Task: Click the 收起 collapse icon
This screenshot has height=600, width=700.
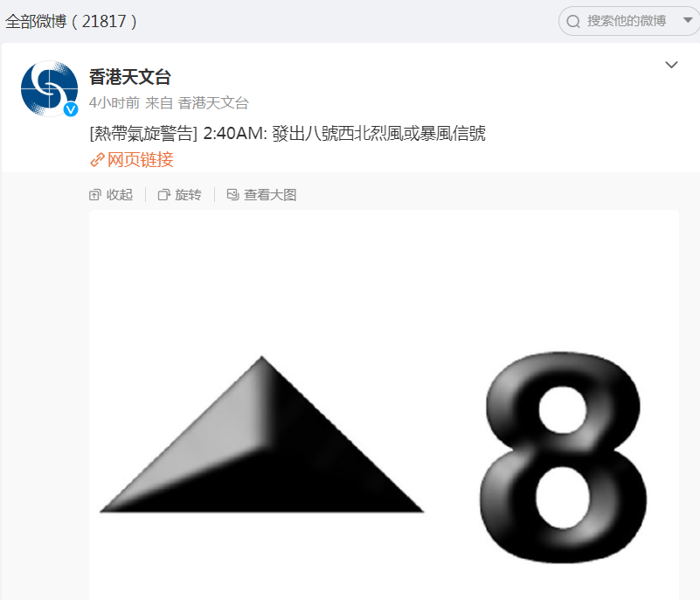Action: (x=94, y=195)
